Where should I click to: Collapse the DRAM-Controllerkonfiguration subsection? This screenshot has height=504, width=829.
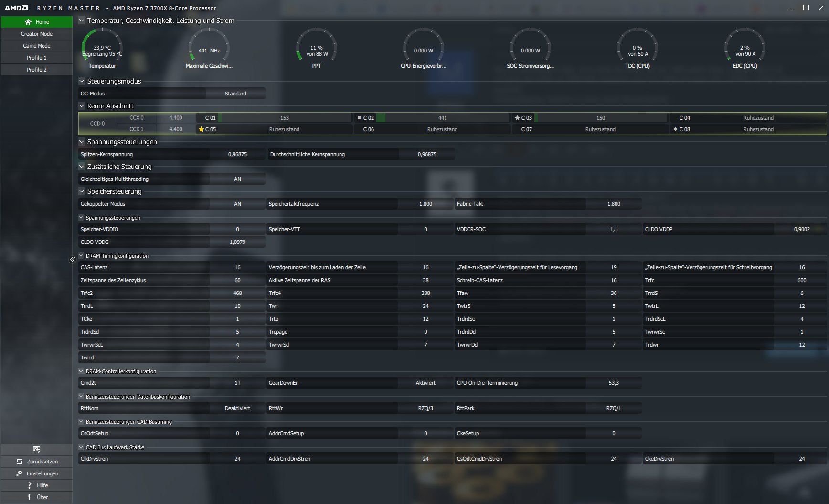(x=81, y=371)
